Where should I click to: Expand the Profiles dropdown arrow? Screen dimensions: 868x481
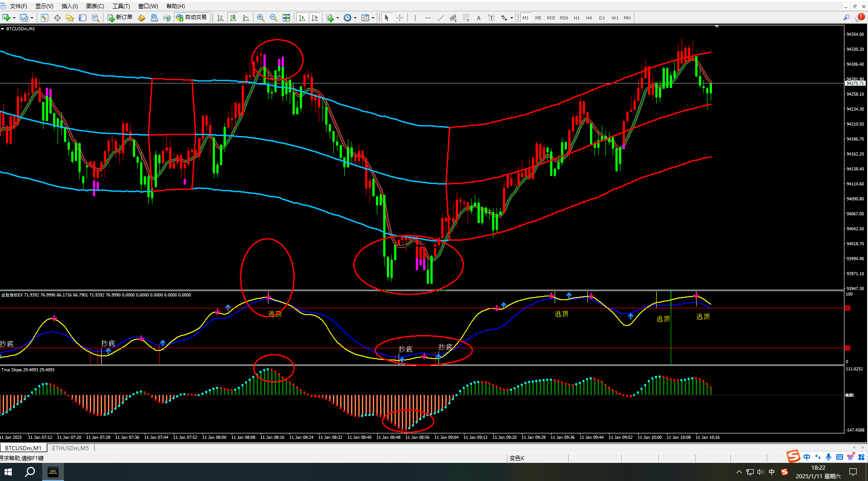(x=32, y=18)
